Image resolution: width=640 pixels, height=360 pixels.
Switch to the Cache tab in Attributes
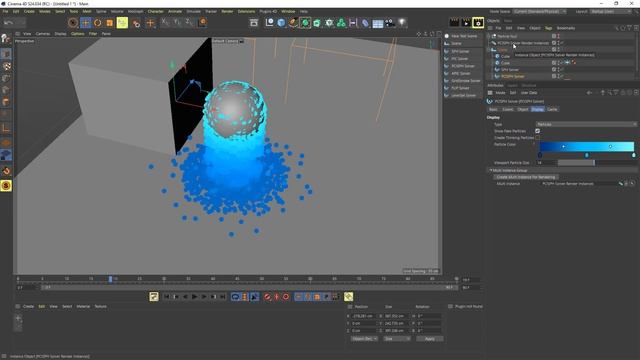point(552,109)
